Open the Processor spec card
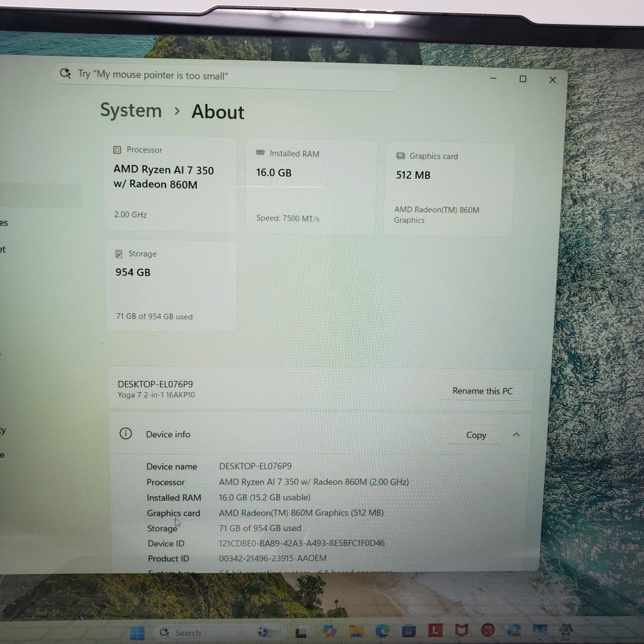The image size is (644, 644). click(171, 185)
